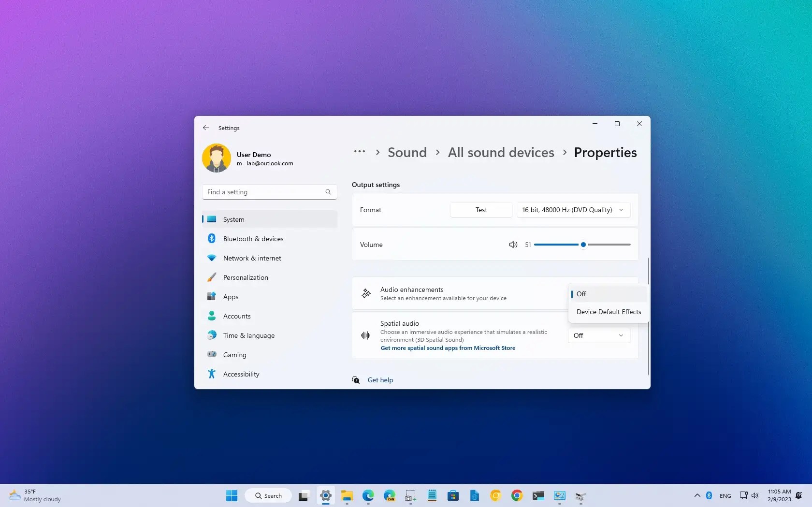Screen dimensions: 812x507
Task: Select the Network & internet sidebar icon
Action: (212, 258)
